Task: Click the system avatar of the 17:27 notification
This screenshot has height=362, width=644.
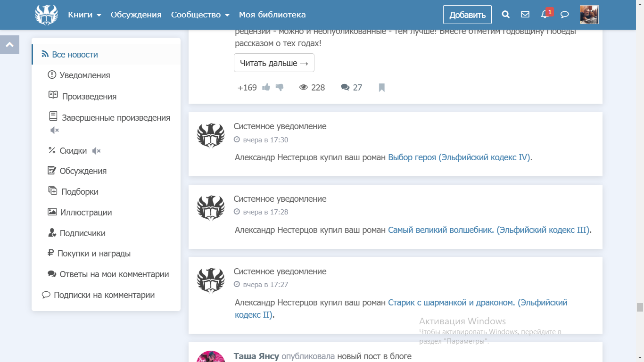Action: click(x=211, y=281)
